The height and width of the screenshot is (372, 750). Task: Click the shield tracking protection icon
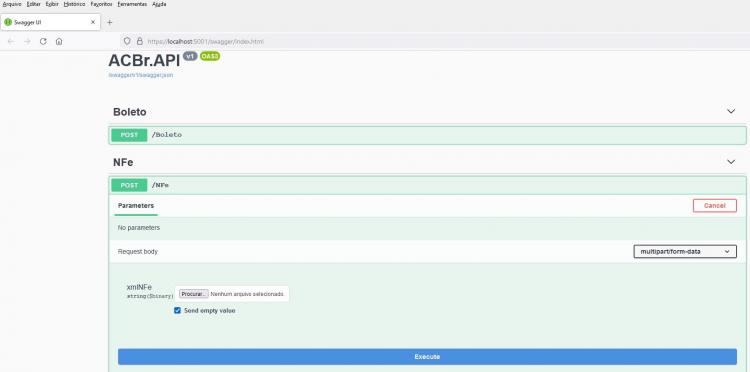[127, 42]
